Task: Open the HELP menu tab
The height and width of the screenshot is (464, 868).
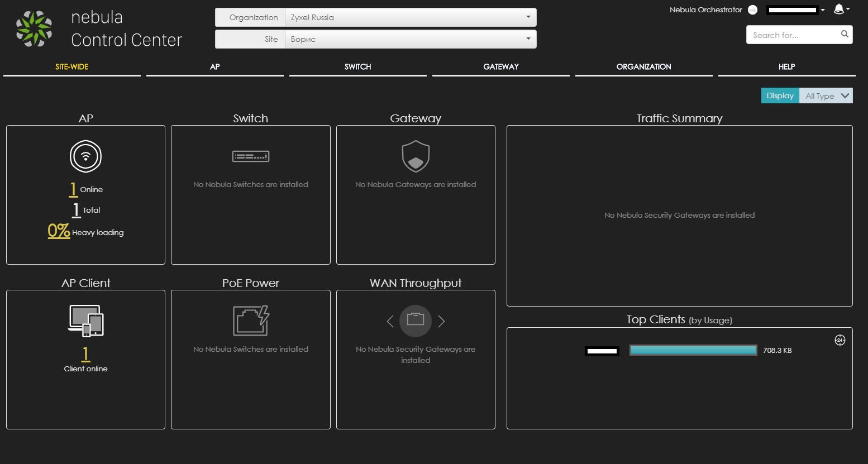Action: pyautogui.click(x=787, y=66)
